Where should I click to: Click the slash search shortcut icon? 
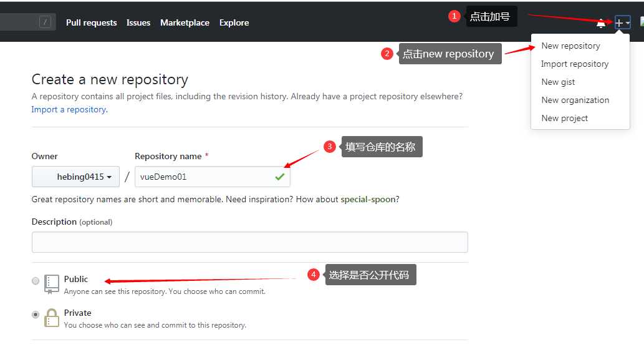tap(45, 22)
